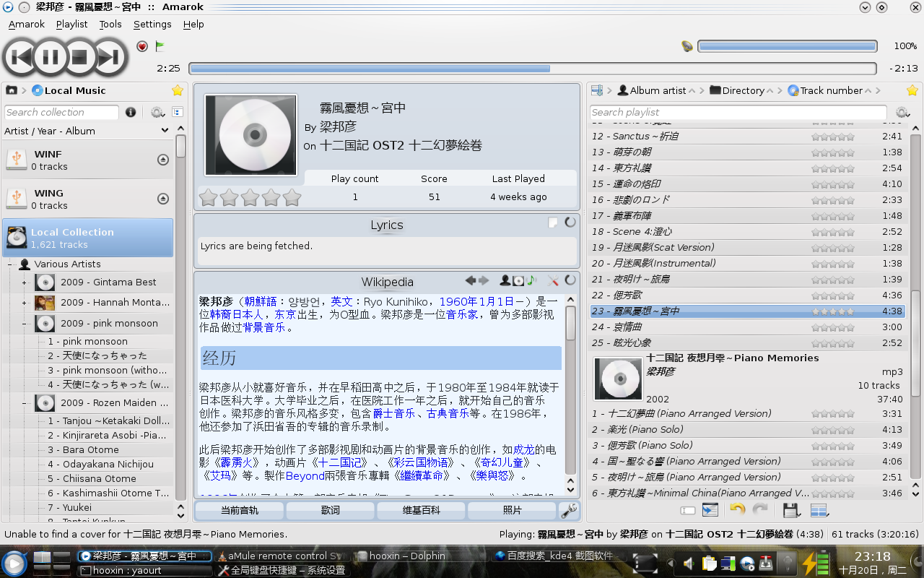This screenshot has height=578, width=924.
Task: Go back in the Wikipedia applet
Action: (471, 280)
